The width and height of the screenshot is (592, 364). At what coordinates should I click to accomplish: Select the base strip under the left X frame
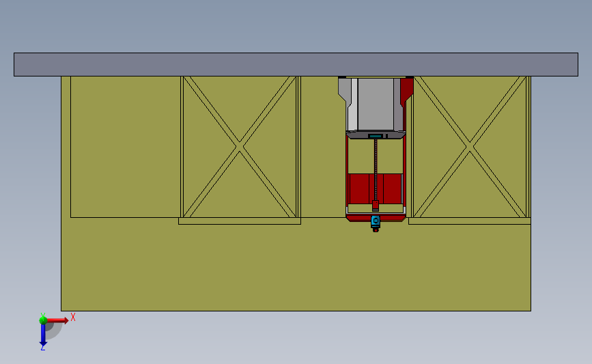[x=240, y=221]
